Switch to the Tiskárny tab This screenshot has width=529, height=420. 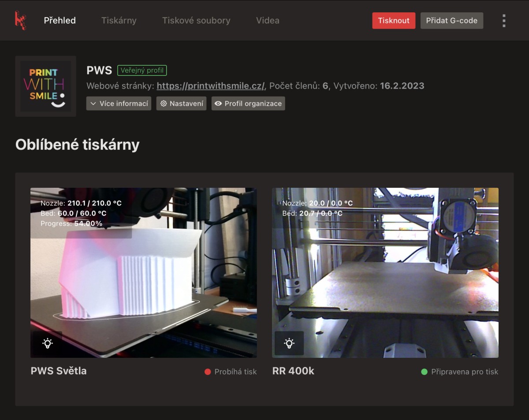[119, 20]
